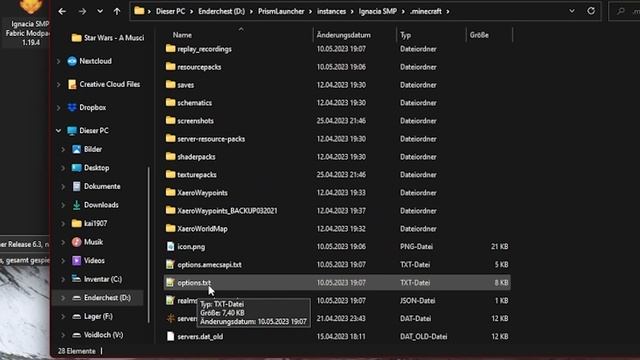Open address bar history dropdown
640x360 pixels.
572,11
